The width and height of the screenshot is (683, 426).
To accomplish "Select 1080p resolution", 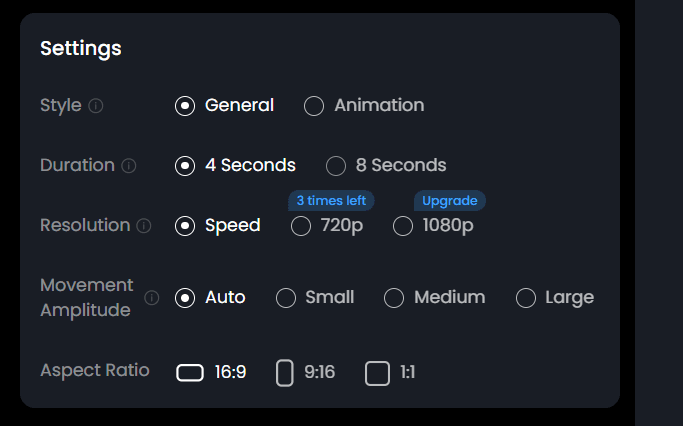I will coord(403,226).
